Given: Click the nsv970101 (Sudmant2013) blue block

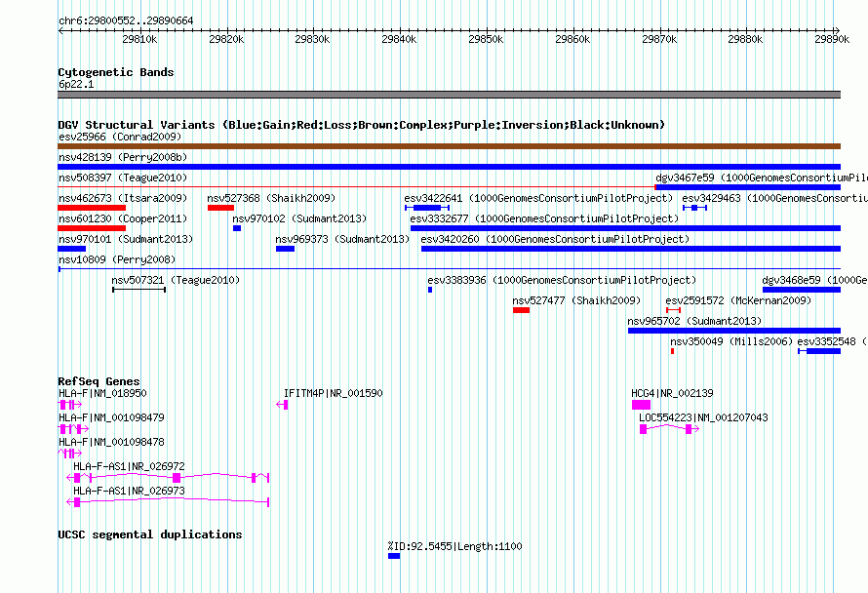Looking at the screenshot, I should [x=71, y=249].
